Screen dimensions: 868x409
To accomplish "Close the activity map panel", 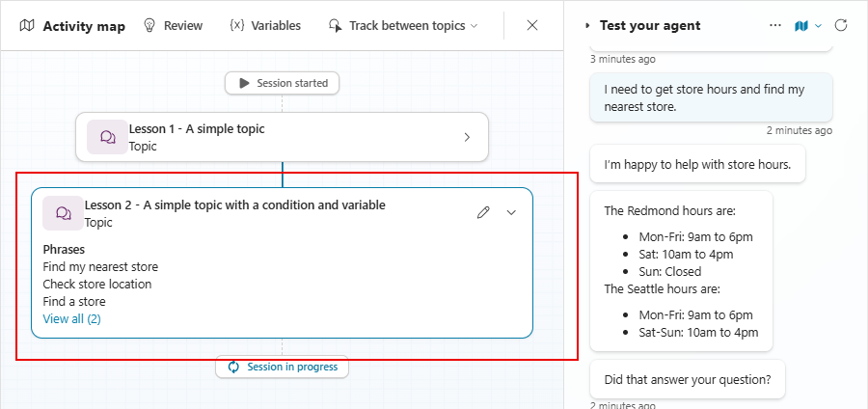I will 532,26.
